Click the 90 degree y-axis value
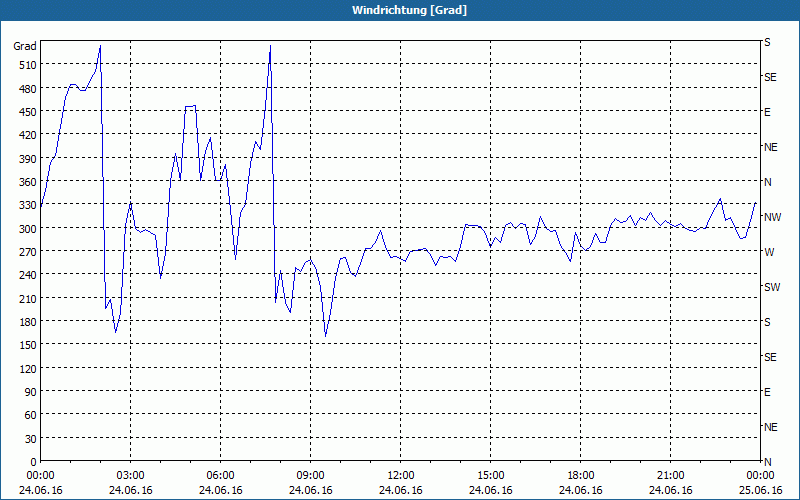Image resolution: width=800 pixels, height=500 pixels. (x=31, y=392)
